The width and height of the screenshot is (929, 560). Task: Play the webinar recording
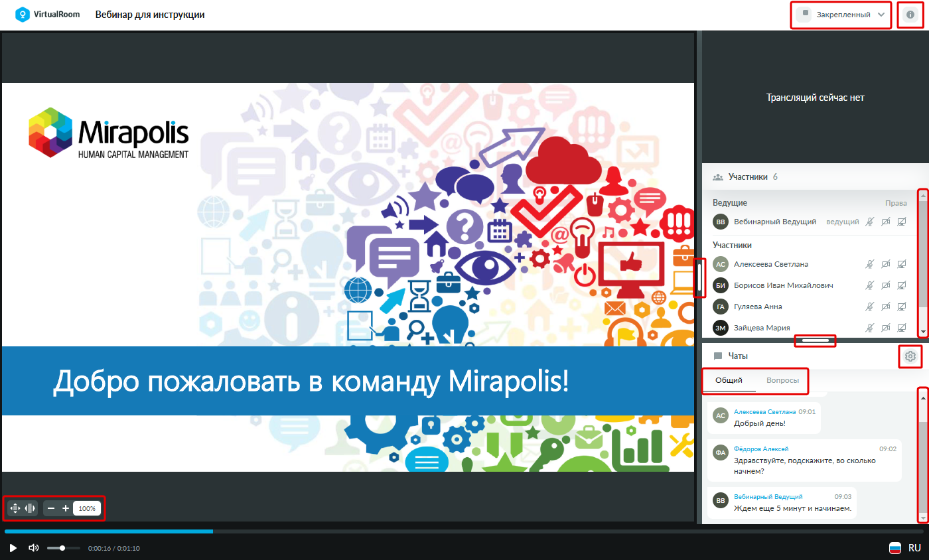coord(13,548)
